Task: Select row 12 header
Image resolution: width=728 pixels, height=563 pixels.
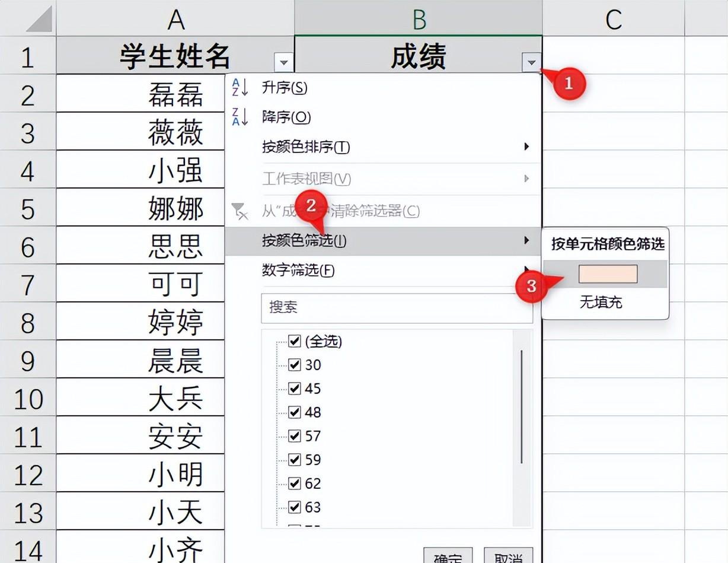Action: pyautogui.click(x=28, y=473)
